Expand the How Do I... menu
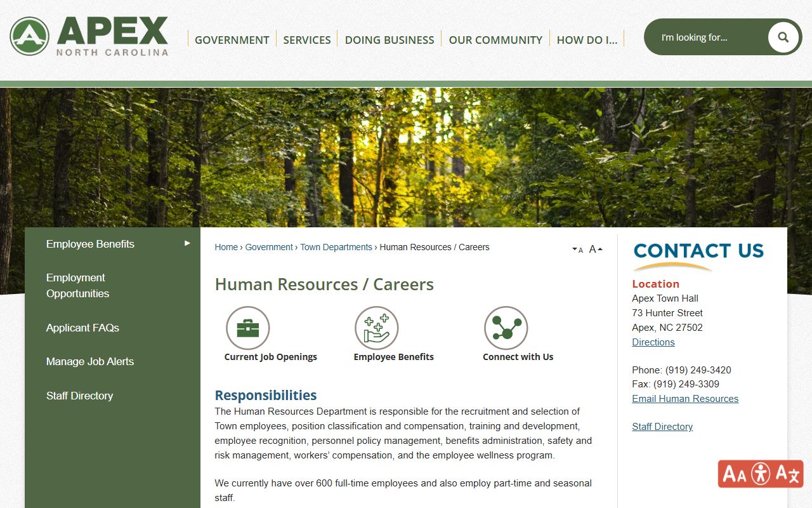 (587, 39)
